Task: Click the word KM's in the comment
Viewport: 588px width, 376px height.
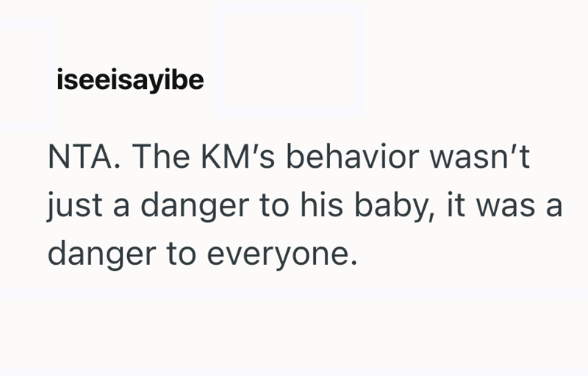Action: 238,157
